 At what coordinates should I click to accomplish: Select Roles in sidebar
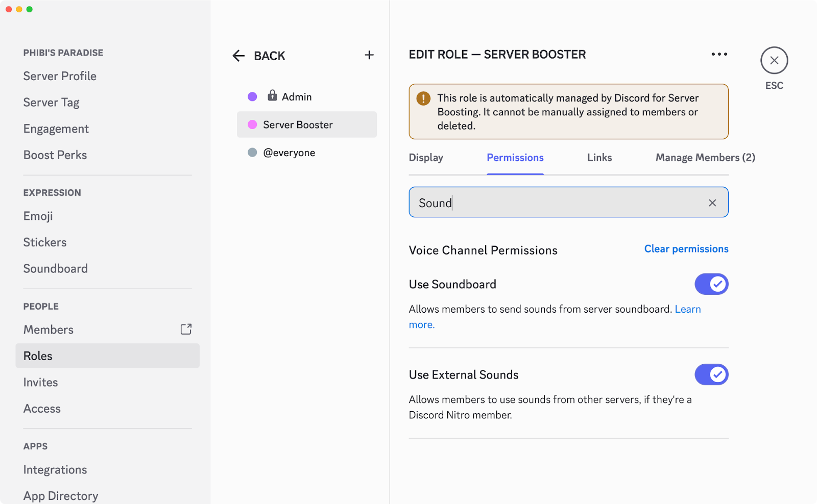[x=107, y=356]
